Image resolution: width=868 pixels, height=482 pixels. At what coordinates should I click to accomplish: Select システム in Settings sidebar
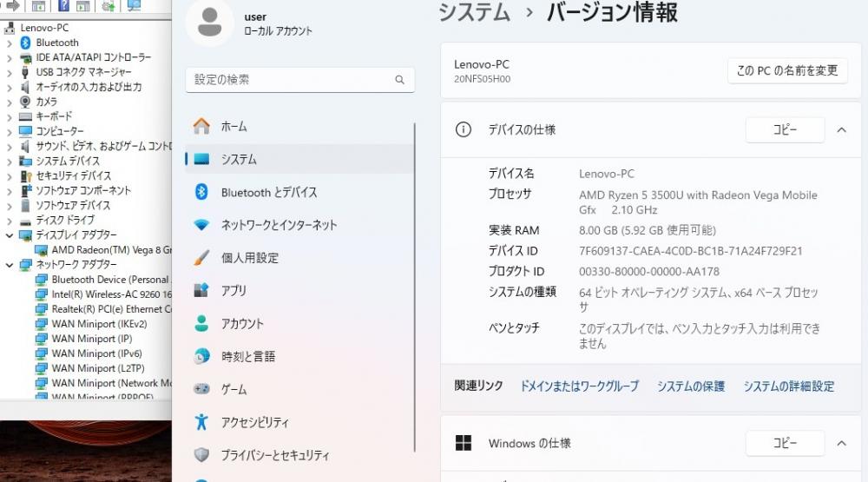[x=299, y=159]
